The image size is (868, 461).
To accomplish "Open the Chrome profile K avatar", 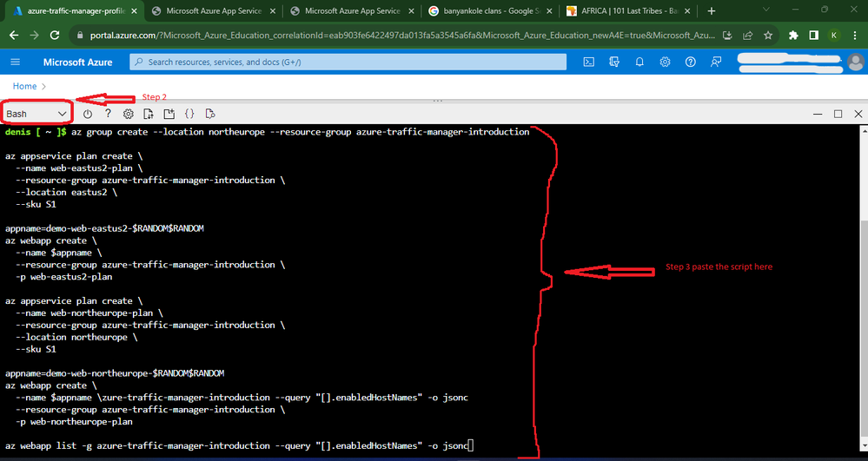I will (x=834, y=35).
